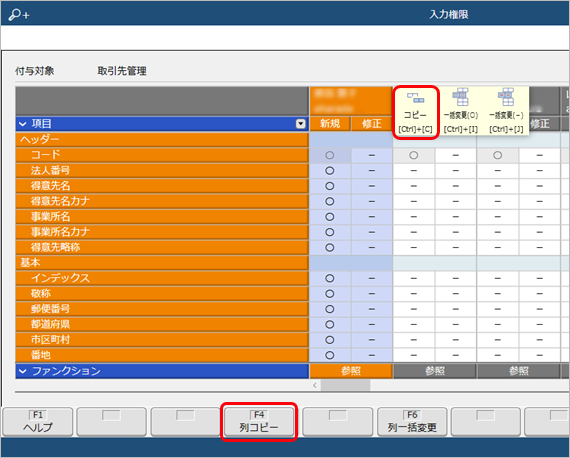Collapse the ファンクション section chevron
This screenshot has width=570, height=458.
[x=23, y=371]
